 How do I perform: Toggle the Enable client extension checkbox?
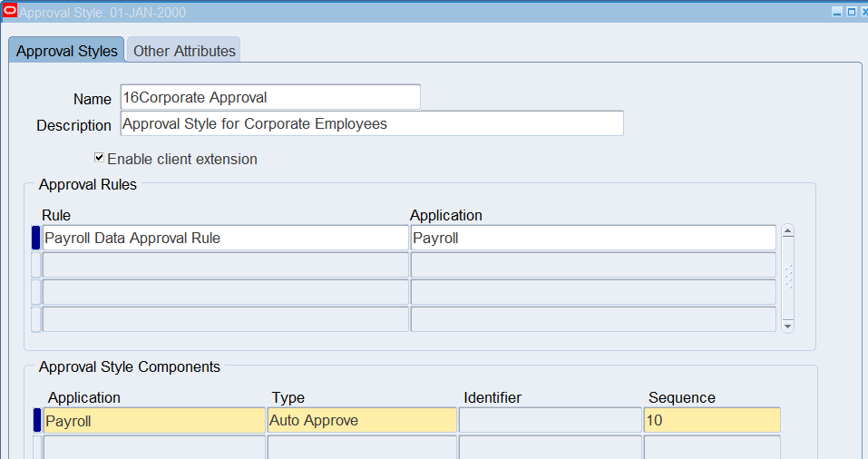tap(100, 158)
